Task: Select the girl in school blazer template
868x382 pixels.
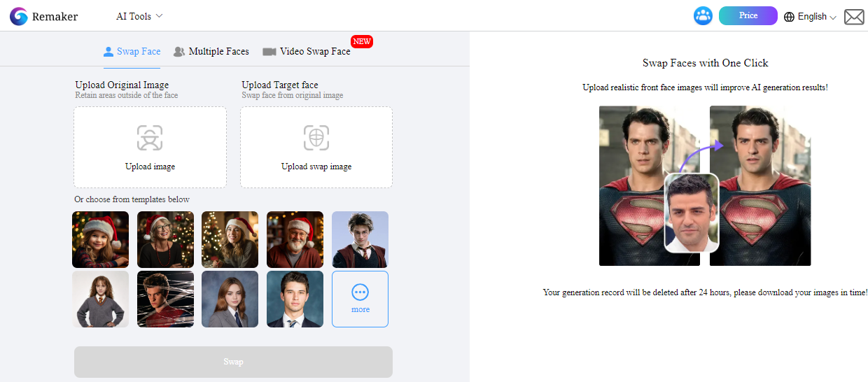Action: tap(230, 299)
